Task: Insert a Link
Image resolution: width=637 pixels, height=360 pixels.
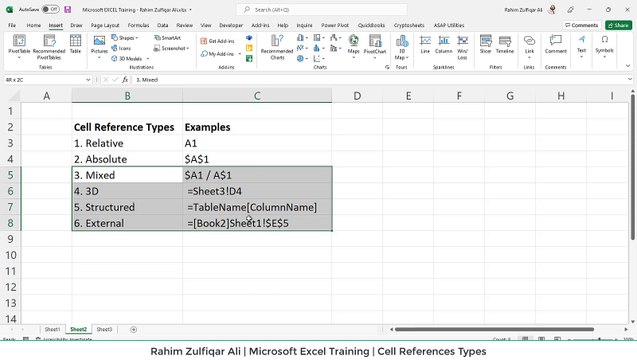Action: (529, 46)
